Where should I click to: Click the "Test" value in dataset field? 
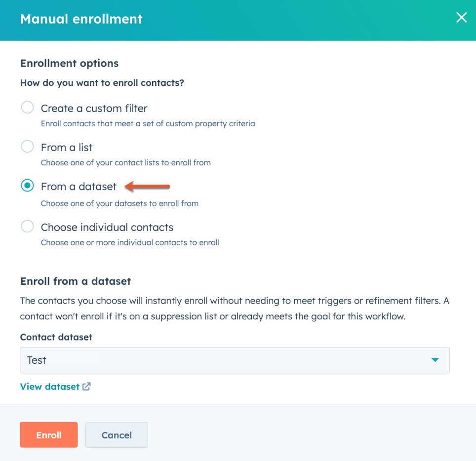[37, 360]
